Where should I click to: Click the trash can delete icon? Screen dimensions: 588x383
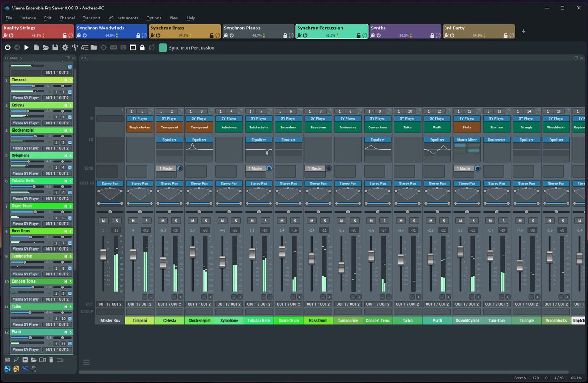point(51,360)
